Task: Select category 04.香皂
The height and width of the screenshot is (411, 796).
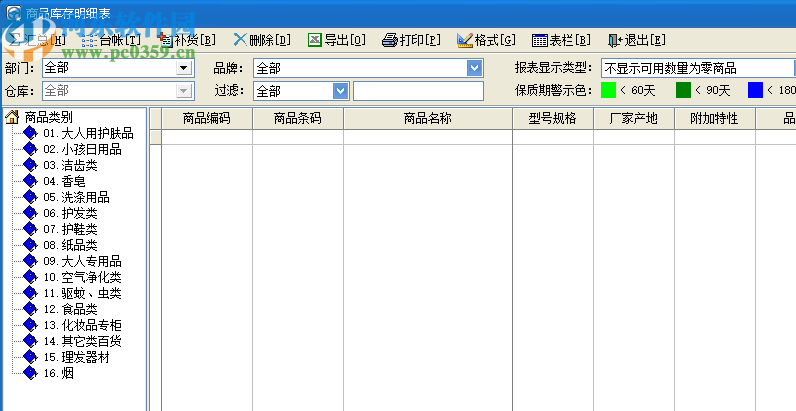Action: [64, 182]
